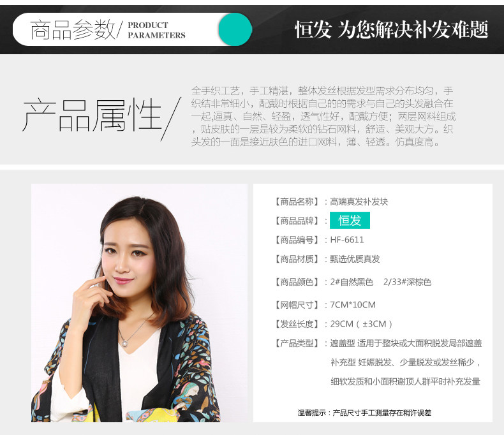The image size is (504, 435).
Task: Click the model portrait photo
Action: (x=139, y=302)
